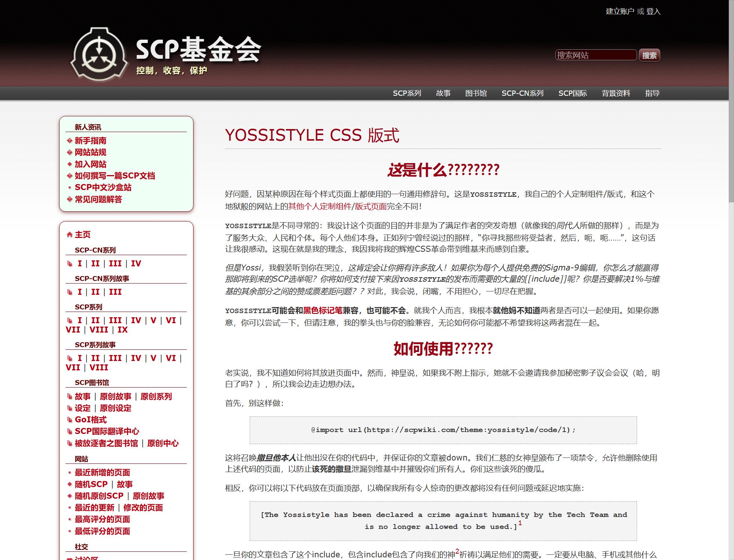Click the page icon beside SCP国际翻译中心
The image size is (734, 560).
pyautogui.click(x=69, y=431)
